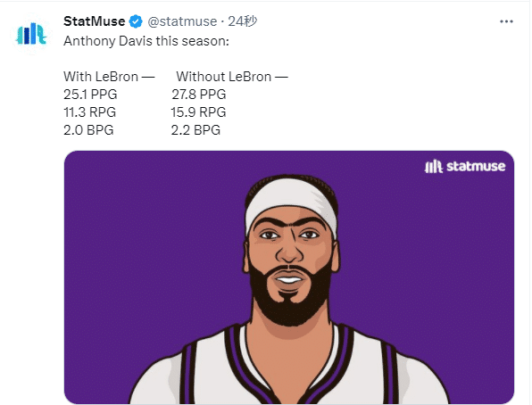This screenshot has width=532, height=405.
Task: Open the three-dot more options menu
Action: 506,21
